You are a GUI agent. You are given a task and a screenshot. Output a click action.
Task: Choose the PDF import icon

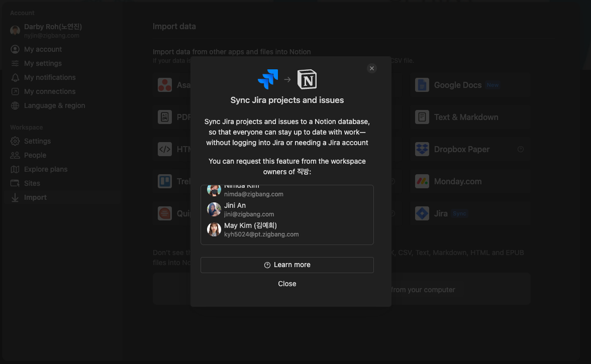[164, 117]
